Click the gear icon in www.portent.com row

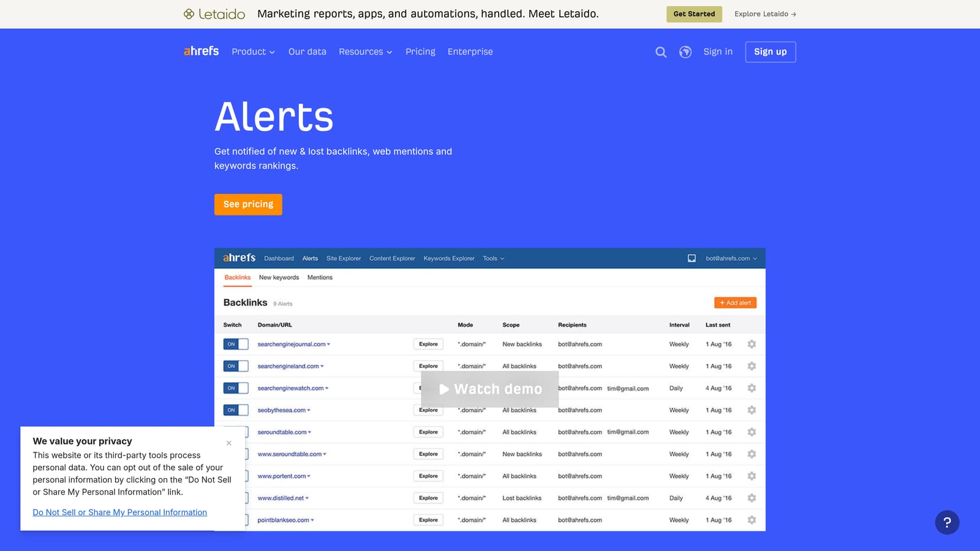[752, 476]
